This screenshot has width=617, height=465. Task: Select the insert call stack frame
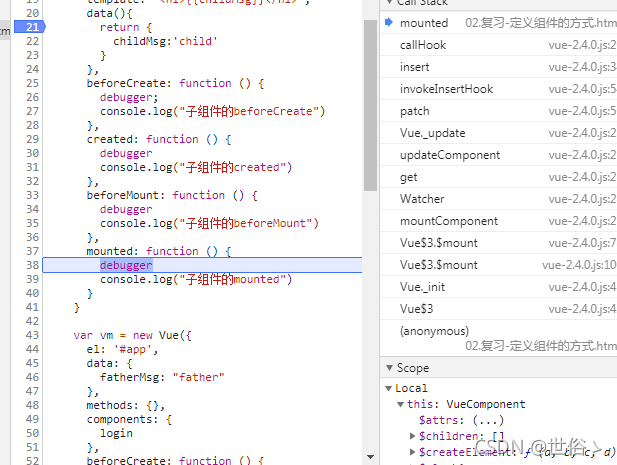499,67
